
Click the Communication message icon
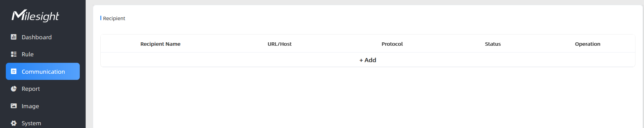[14, 71]
